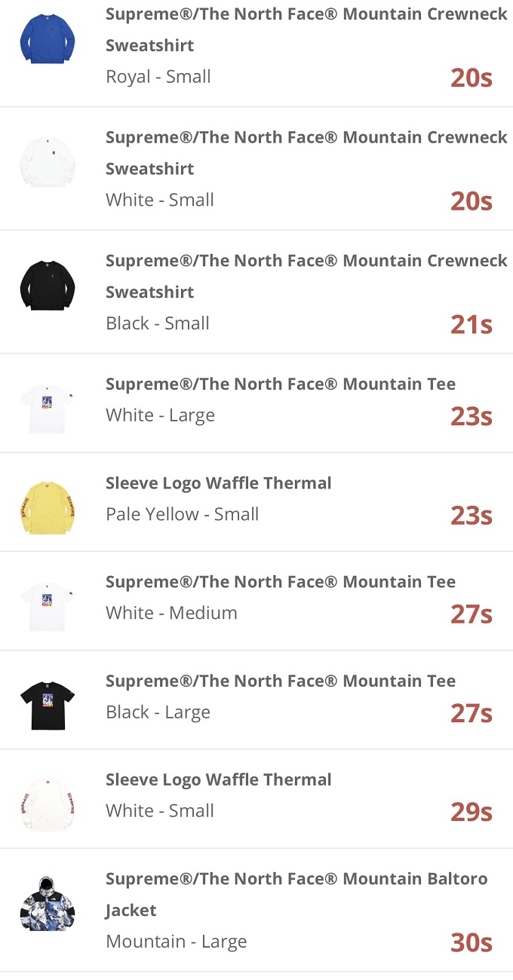
Task: Select the 'Pale Yellow - Small' variant text
Action: (182, 514)
